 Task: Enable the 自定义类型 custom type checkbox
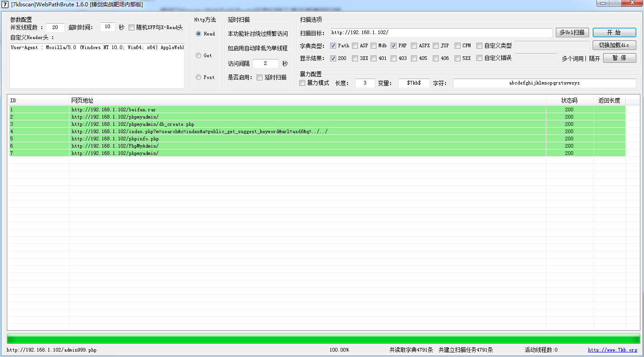(480, 45)
